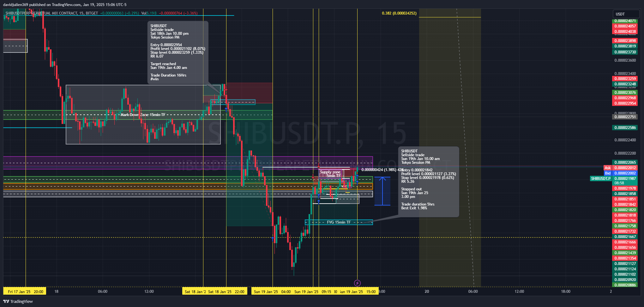This screenshot has height=307, width=644.
Task: Click the 0.000021732 red price label
Action: [x=625, y=231]
